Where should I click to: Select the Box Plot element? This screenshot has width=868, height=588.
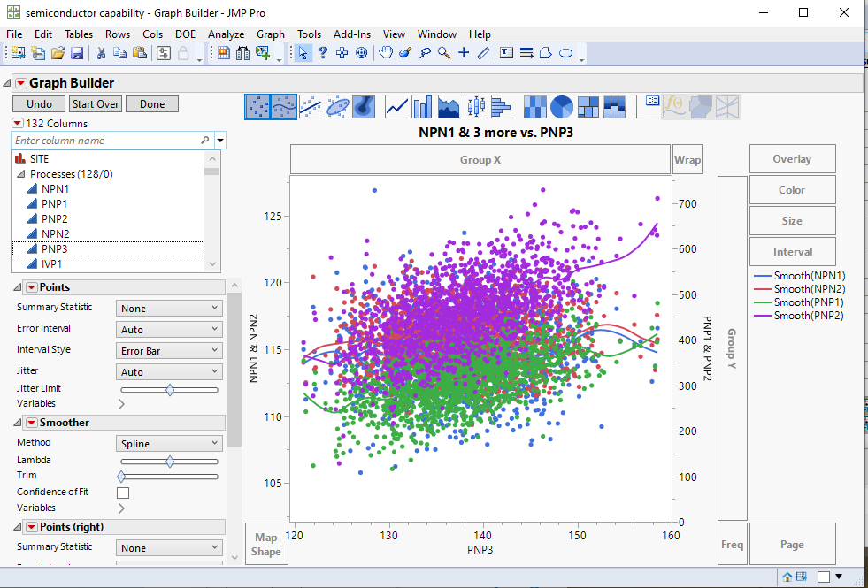click(474, 106)
